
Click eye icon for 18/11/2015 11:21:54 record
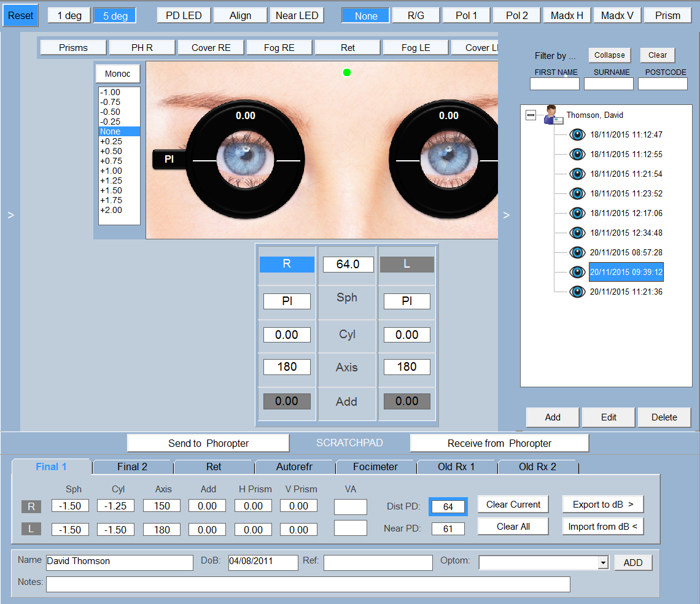click(x=577, y=174)
